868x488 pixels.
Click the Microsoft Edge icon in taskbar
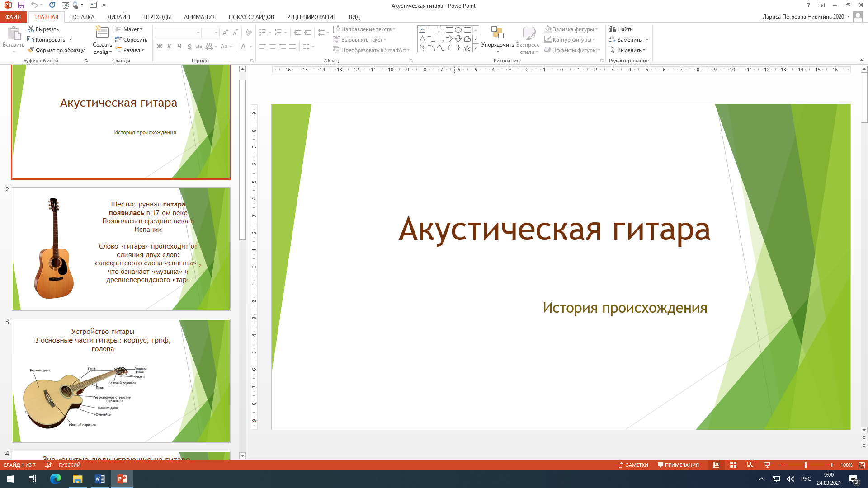click(x=55, y=479)
